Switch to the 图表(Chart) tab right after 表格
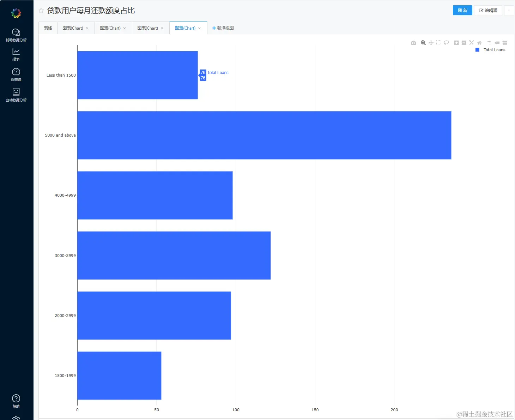 click(73, 28)
